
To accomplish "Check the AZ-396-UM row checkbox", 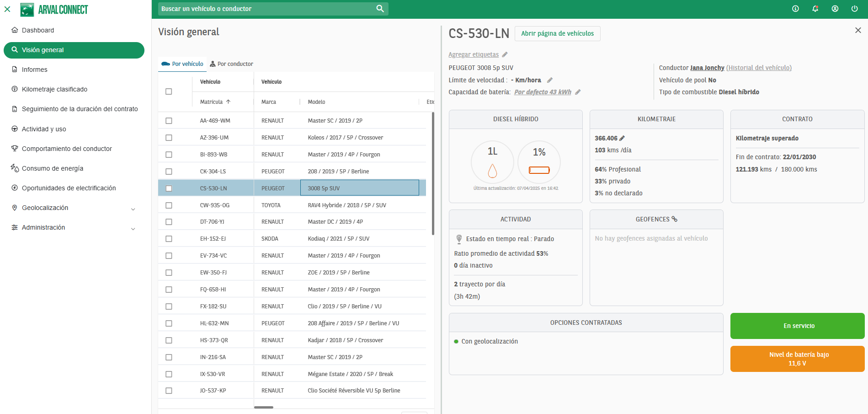I will click(169, 138).
